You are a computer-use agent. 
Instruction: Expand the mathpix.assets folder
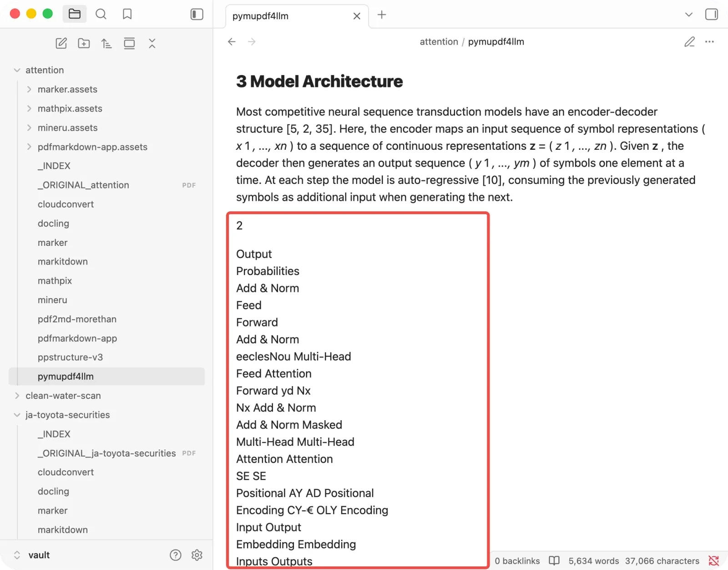pos(29,108)
